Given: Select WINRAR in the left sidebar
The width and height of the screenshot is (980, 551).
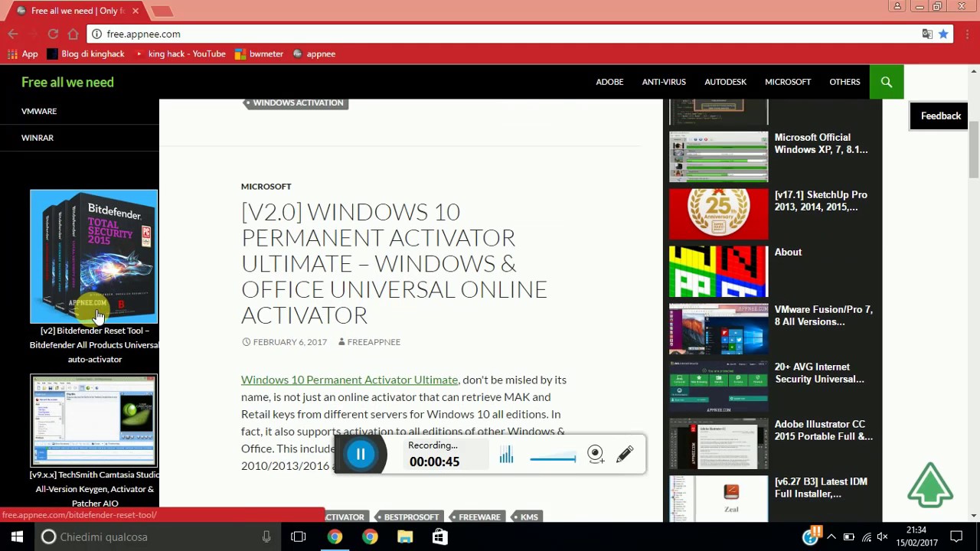Looking at the screenshot, I should (x=38, y=138).
